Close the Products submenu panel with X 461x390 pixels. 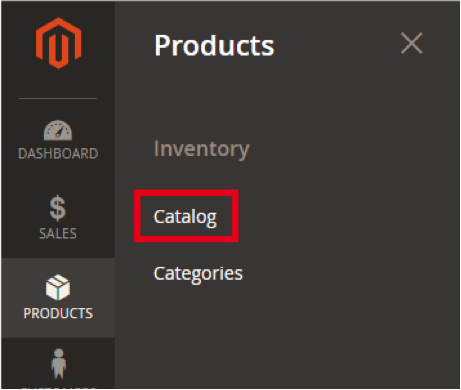412,43
